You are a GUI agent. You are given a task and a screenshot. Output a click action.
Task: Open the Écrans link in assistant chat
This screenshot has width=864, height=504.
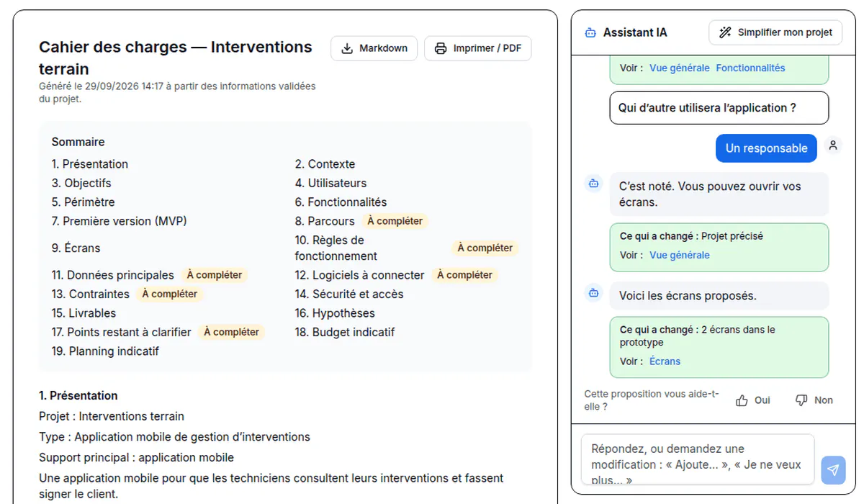point(665,361)
